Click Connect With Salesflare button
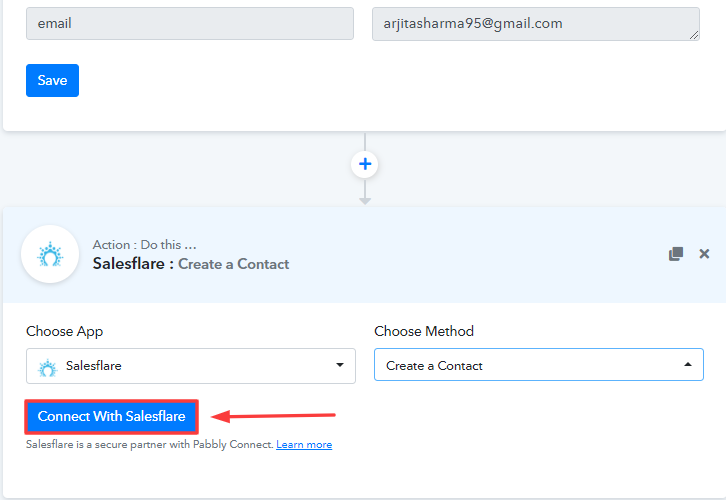726x500 pixels. click(x=112, y=416)
